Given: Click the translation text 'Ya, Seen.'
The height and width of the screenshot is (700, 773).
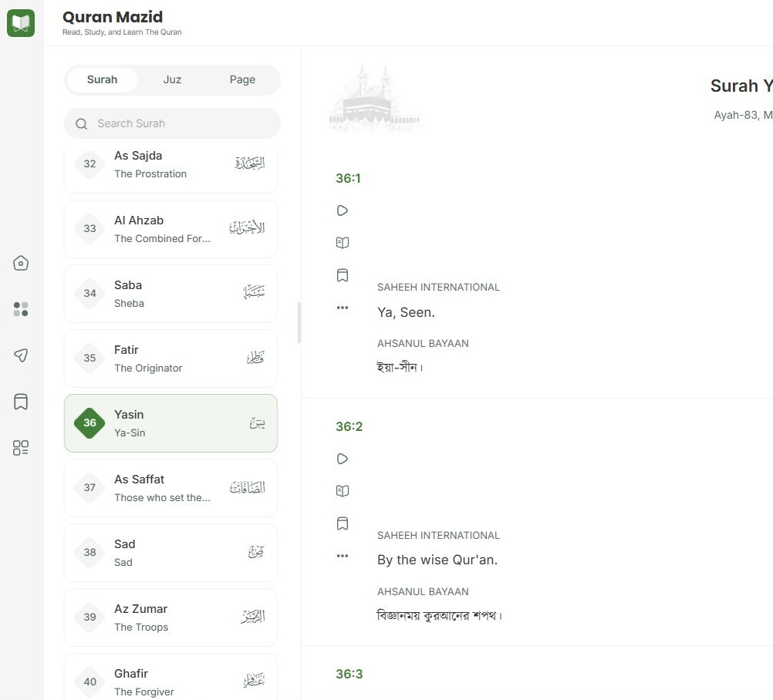Looking at the screenshot, I should point(406,312).
